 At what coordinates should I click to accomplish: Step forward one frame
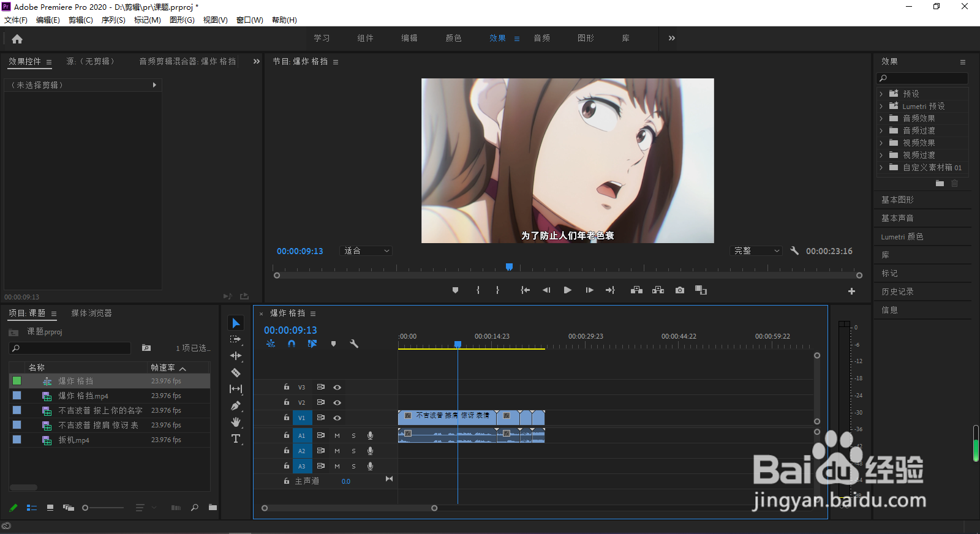tap(589, 290)
